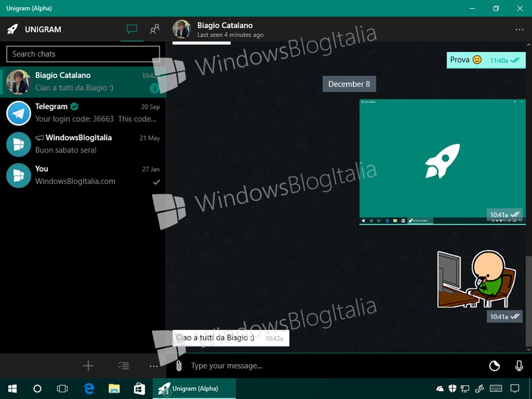Click the computer guy sticker
Screen dimensions: 532x399
coord(477,279)
